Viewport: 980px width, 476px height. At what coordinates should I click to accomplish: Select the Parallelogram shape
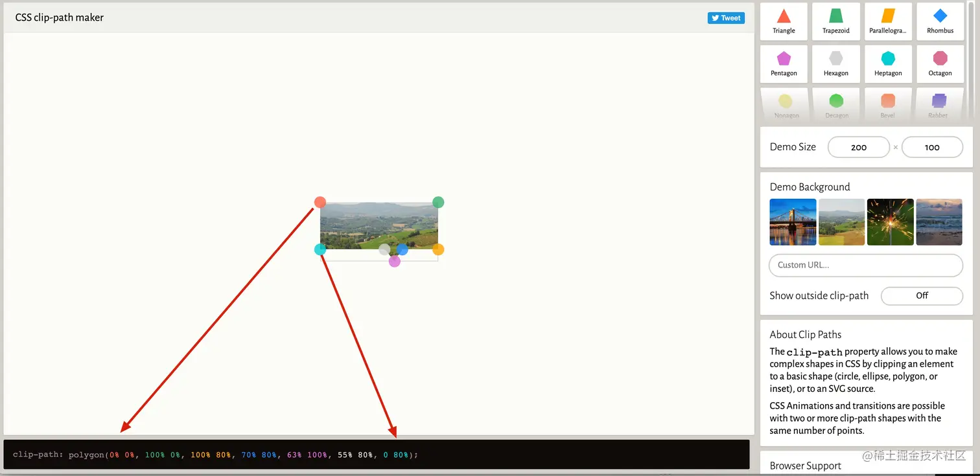888,21
